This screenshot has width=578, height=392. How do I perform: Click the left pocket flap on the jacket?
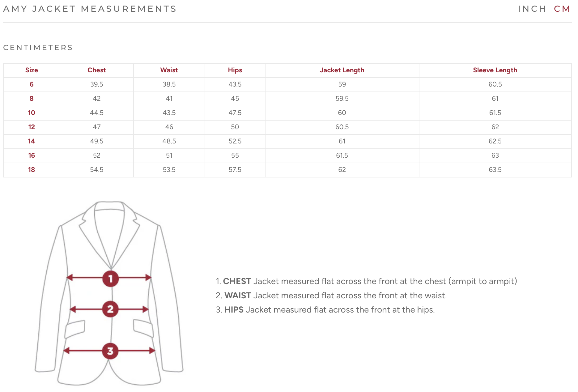[75, 329]
